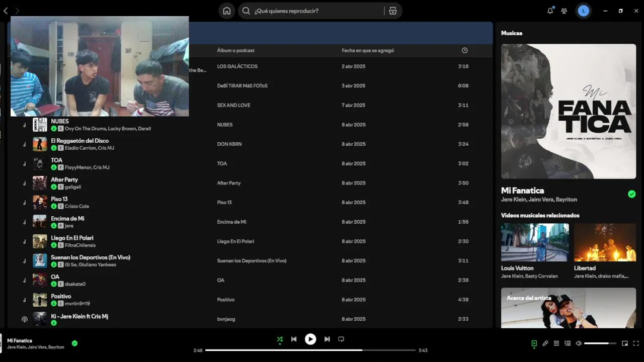The height and width of the screenshot is (362, 644).
Task: Open artist FloyyMenor under TOA
Action: click(x=77, y=167)
